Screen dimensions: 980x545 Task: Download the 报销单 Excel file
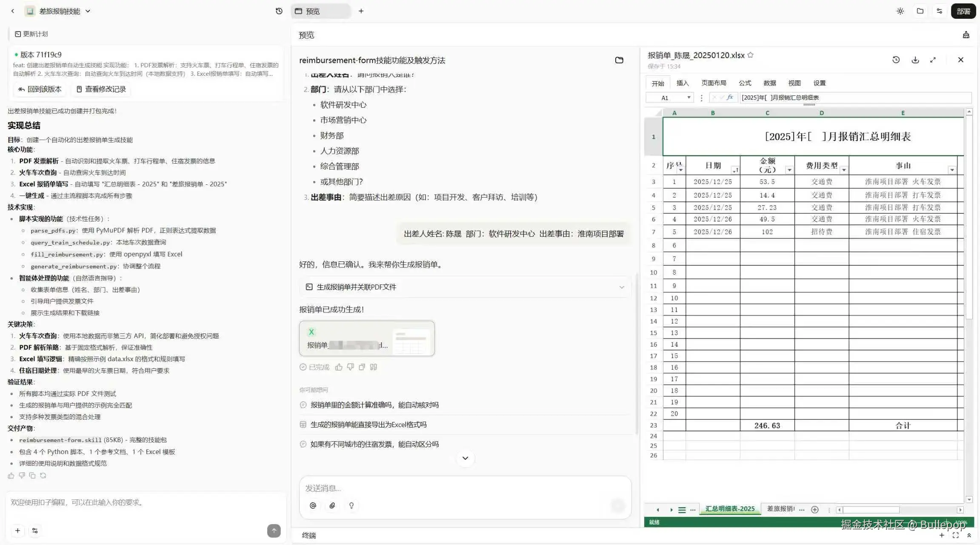914,60
